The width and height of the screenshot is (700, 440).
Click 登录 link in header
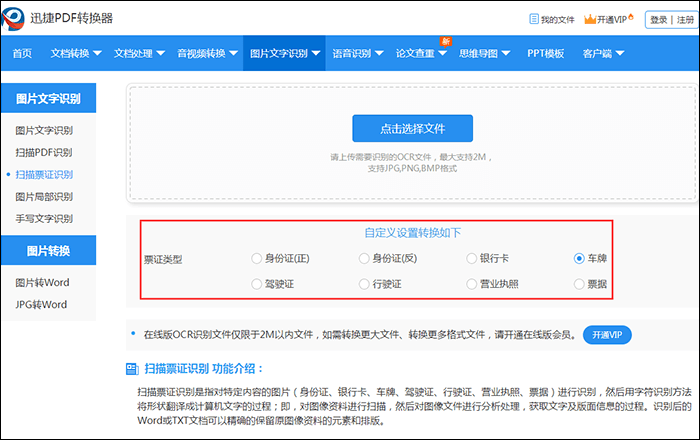[x=658, y=20]
